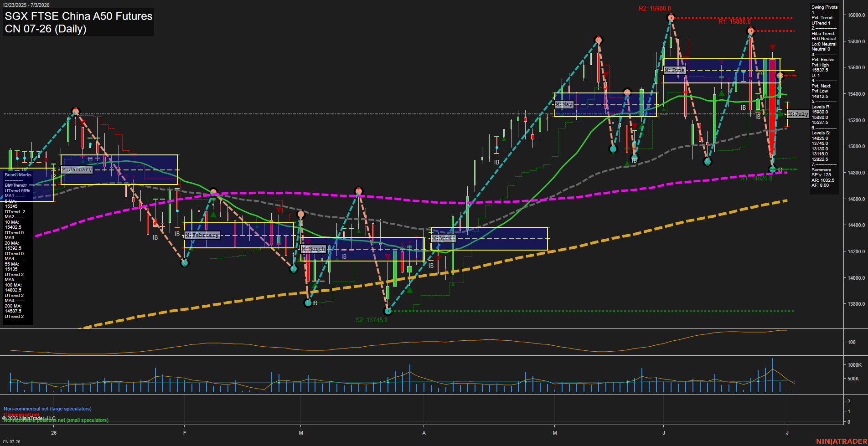Click the swing pivot high marker at R2
Image resolution: width=868 pixels, height=446 pixels.
point(671,18)
